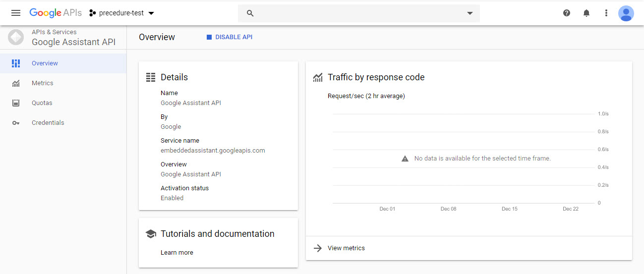Click the embeddedassistant.googleapis.com service name
This screenshot has height=274, width=644.
[213, 151]
